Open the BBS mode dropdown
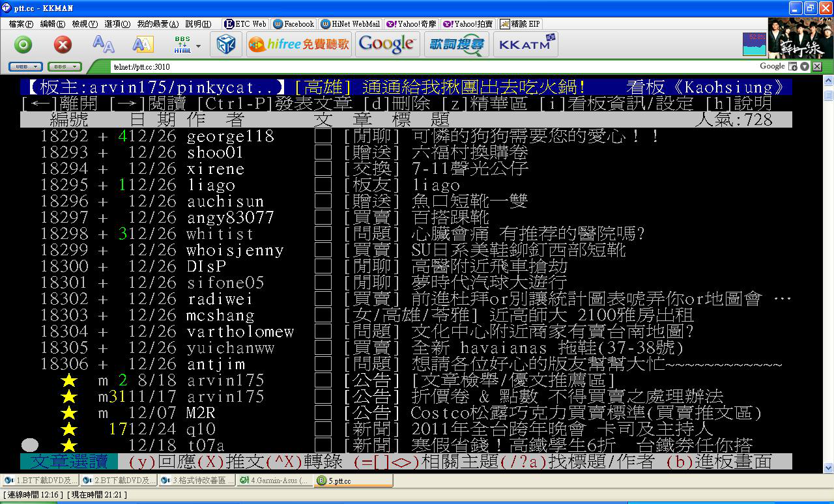This screenshot has width=834, height=504. coord(65,66)
